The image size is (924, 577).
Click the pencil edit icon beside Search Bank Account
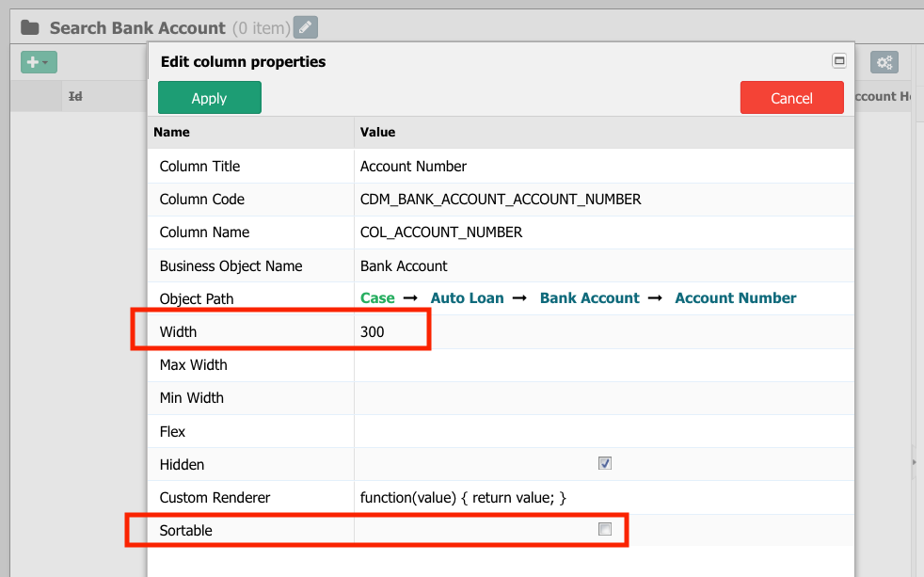(x=305, y=27)
